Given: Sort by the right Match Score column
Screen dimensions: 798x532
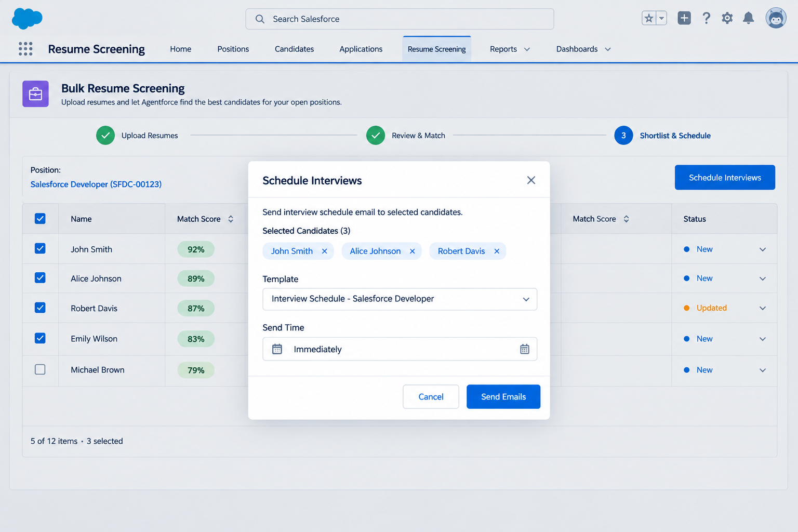Looking at the screenshot, I should [x=626, y=219].
